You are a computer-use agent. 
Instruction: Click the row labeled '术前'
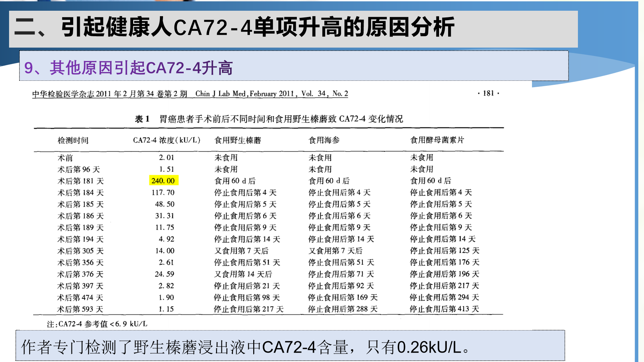click(66, 157)
